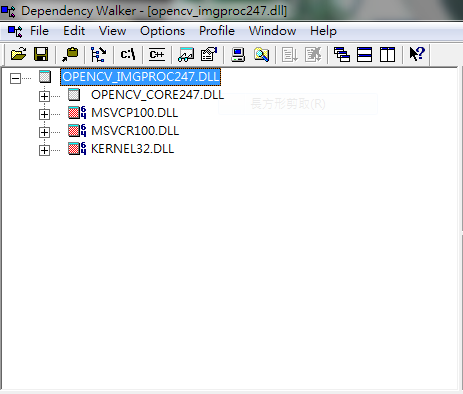Open the View menu
The width and height of the screenshot is (463, 394).
(x=112, y=31)
